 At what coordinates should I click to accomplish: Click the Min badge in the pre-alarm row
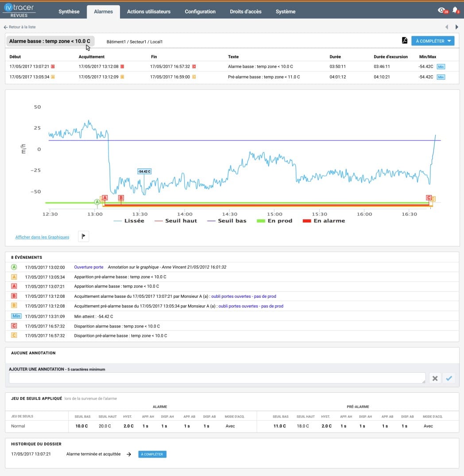point(441,77)
